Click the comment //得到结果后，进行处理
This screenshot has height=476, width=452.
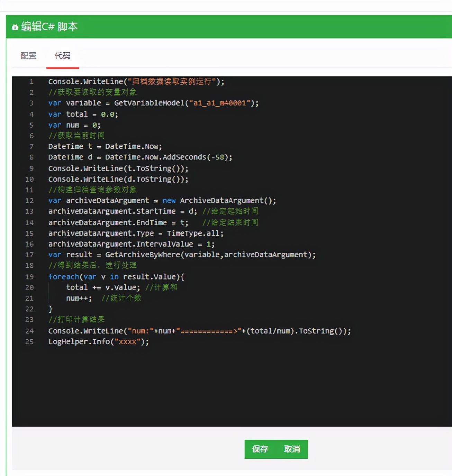tap(92, 265)
